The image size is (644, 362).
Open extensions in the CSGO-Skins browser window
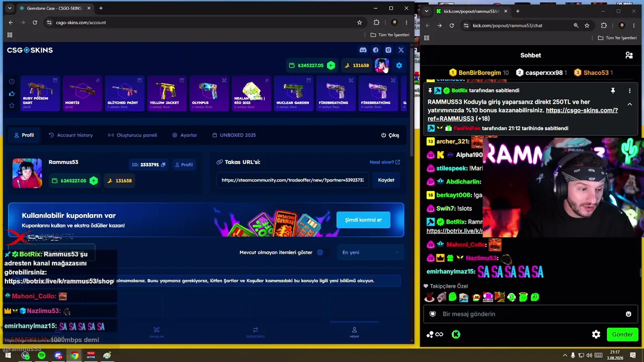coord(376,23)
